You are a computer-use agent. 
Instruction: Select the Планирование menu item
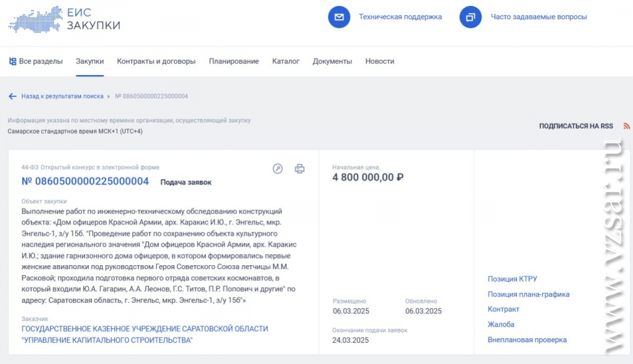233,61
